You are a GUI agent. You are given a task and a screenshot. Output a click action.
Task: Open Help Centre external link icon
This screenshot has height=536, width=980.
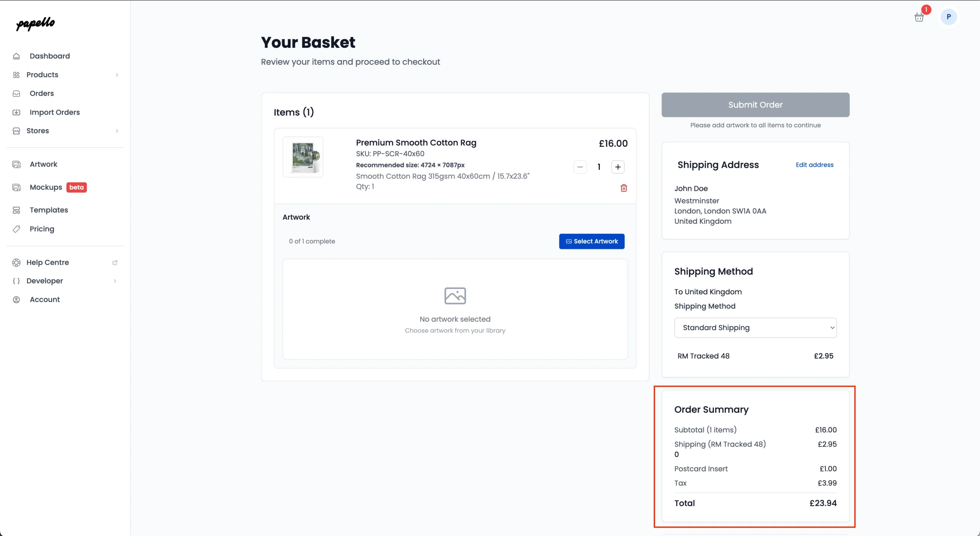pos(115,262)
